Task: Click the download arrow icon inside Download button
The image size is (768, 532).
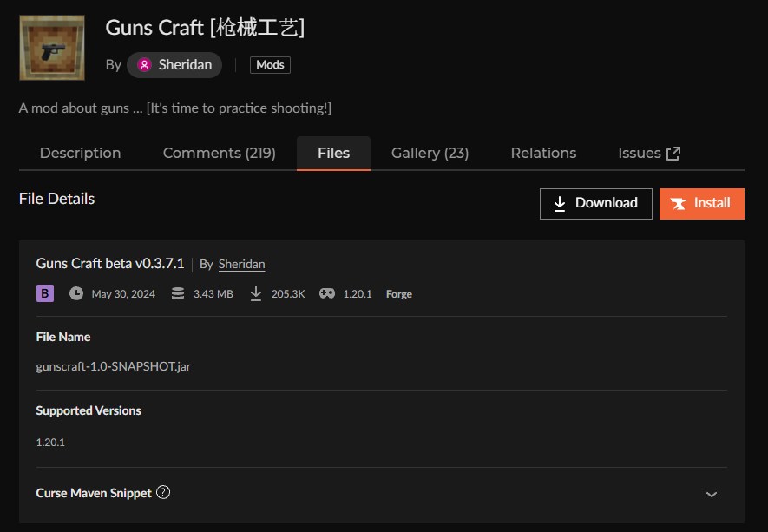Action: point(560,203)
